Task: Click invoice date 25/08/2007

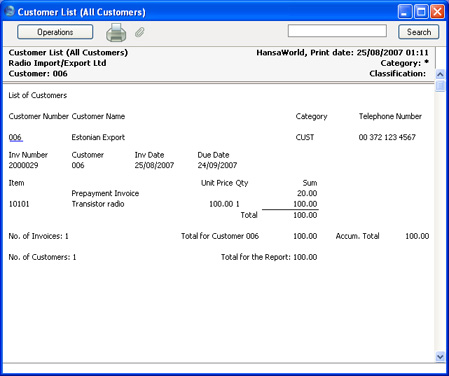Action: coord(154,165)
